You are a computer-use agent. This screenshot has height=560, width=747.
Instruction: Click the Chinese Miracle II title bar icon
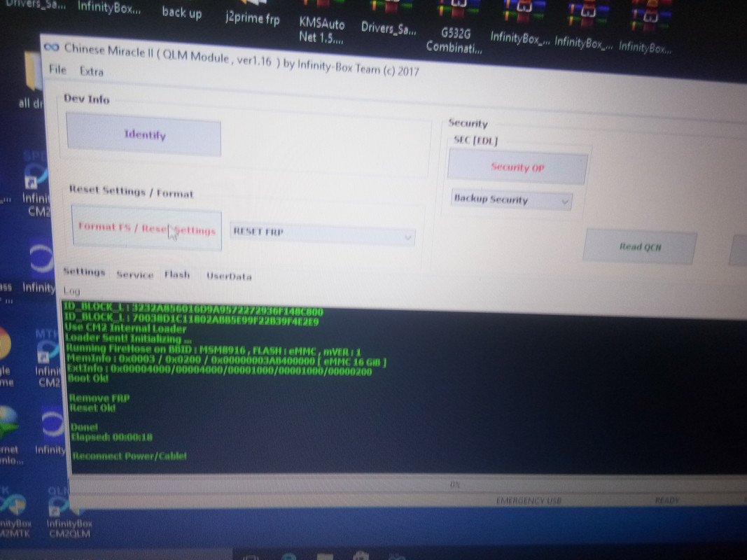(x=51, y=47)
